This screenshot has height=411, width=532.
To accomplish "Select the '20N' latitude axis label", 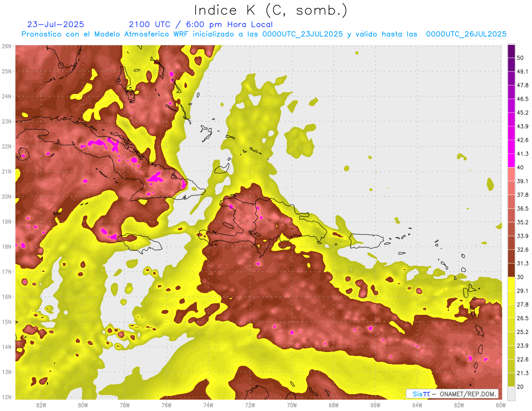I will (x=7, y=196).
